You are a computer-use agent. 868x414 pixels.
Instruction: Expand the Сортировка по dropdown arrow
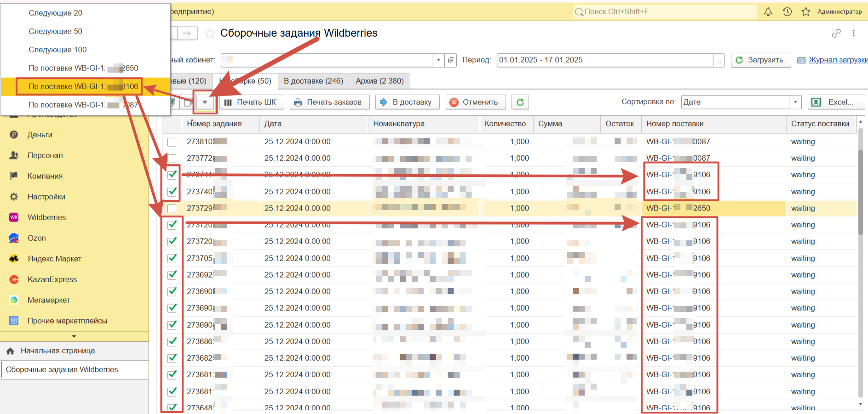pos(796,102)
